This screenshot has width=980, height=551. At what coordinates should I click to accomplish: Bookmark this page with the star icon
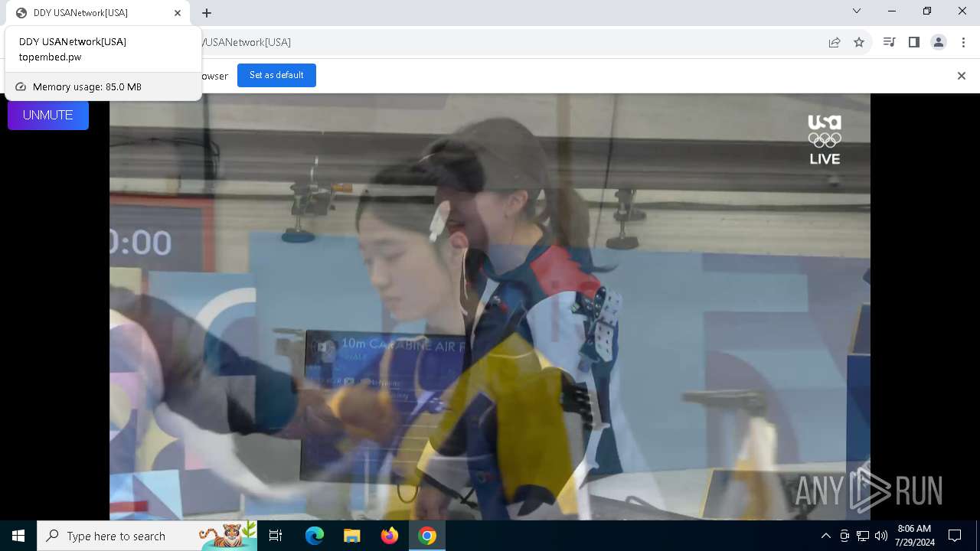[859, 42]
